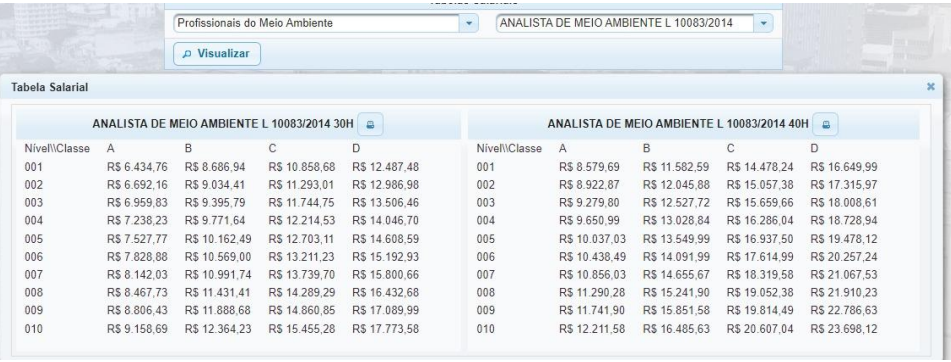Select value R$ 9.395,79
The image size is (951, 362).
pos(215,203)
